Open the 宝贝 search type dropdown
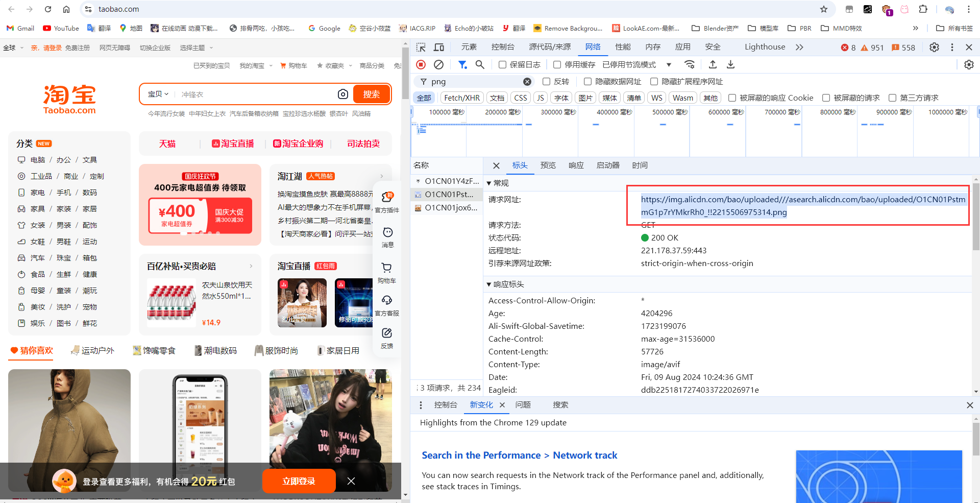 point(158,94)
